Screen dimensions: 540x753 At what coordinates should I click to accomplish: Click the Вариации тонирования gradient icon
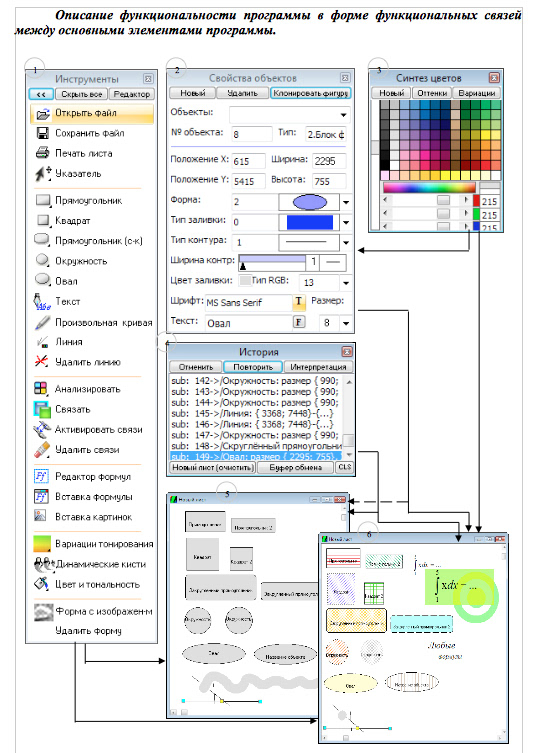pos(42,544)
